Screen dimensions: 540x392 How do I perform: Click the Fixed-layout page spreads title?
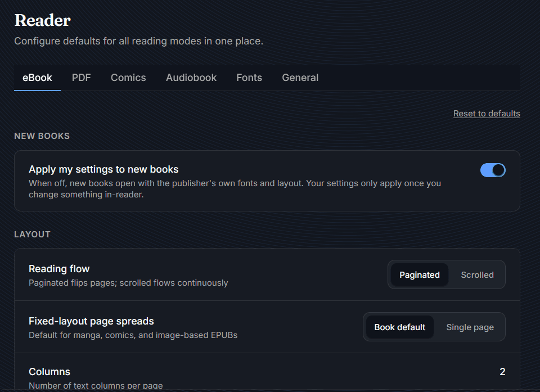pyautogui.click(x=91, y=321)
